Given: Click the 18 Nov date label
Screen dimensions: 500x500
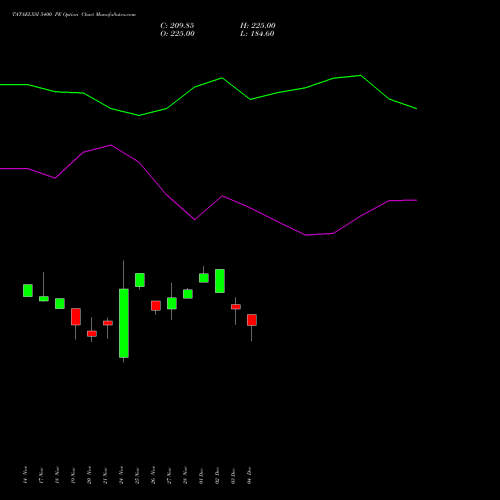Looking at the screenshot, I should [57, 475].
